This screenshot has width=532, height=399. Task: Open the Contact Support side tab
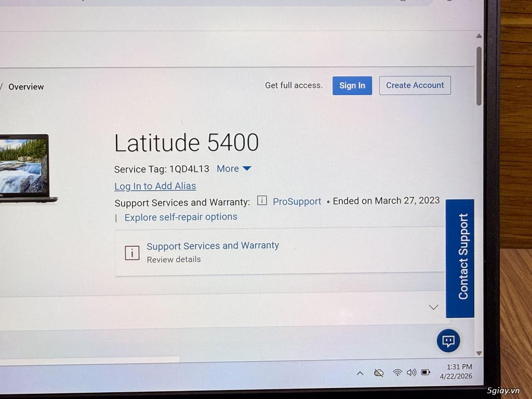[x=460, y=259]
